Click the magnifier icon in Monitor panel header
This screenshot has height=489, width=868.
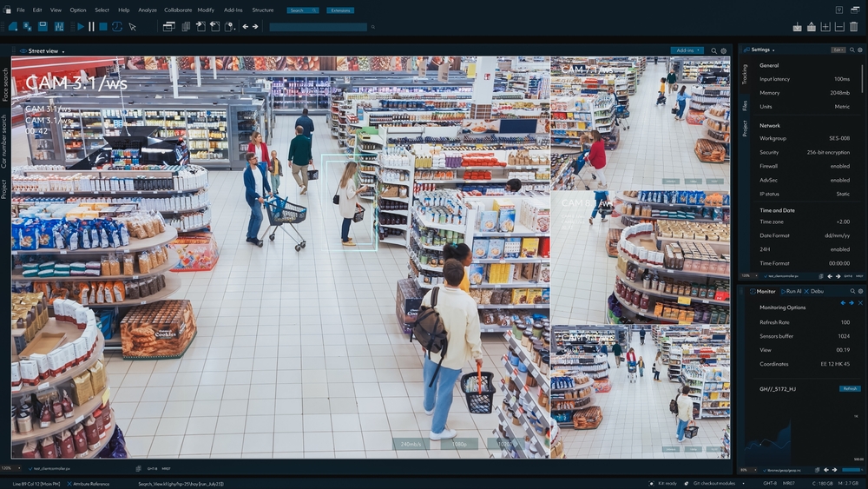click(x=852, y=292)
